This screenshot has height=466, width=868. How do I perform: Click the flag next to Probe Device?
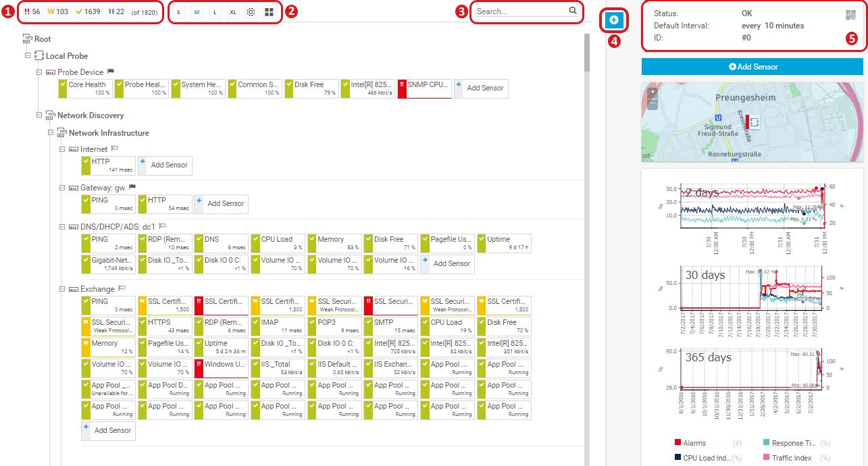111,72
